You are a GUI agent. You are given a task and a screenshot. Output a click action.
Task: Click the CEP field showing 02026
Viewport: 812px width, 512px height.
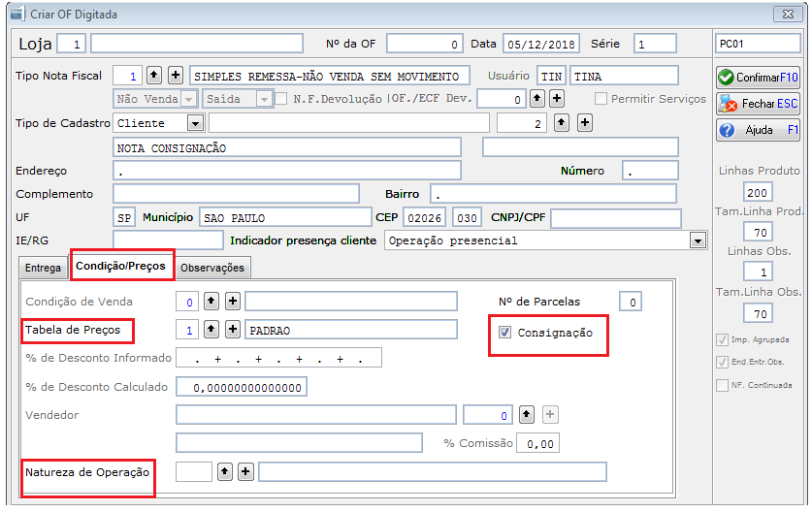coord(425,217)
